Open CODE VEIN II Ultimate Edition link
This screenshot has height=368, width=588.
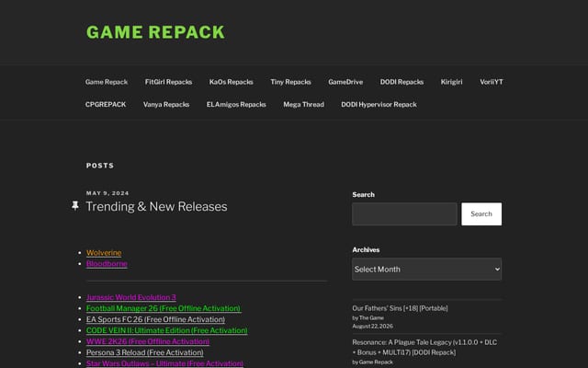(x=166, y=330)
